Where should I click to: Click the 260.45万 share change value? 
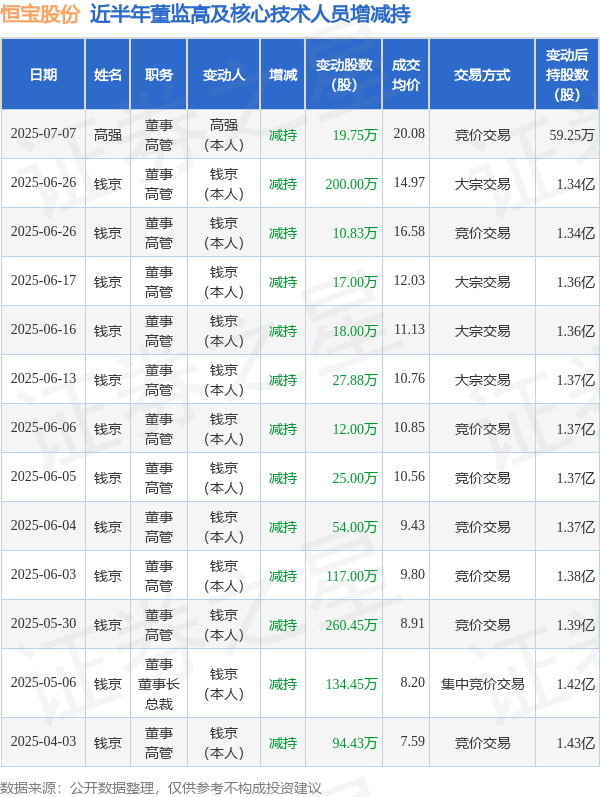pyautogui.click(x=351, y=625)
